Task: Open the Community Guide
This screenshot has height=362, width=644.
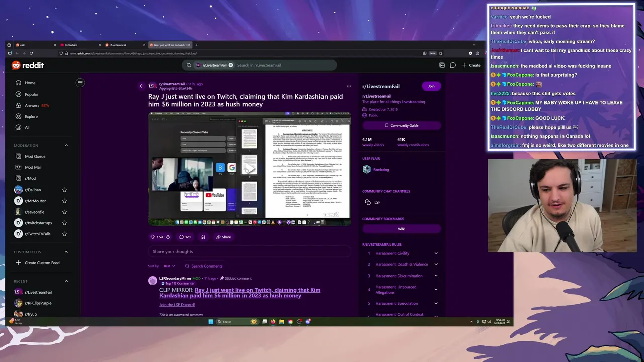Action: [x=401, y=125]
